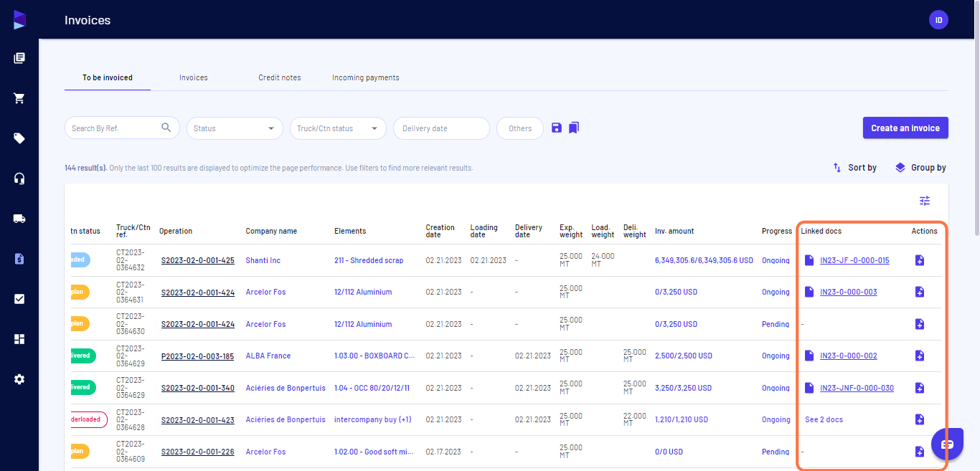Open the Others filter
980x471 pixels.
[520, 128]
